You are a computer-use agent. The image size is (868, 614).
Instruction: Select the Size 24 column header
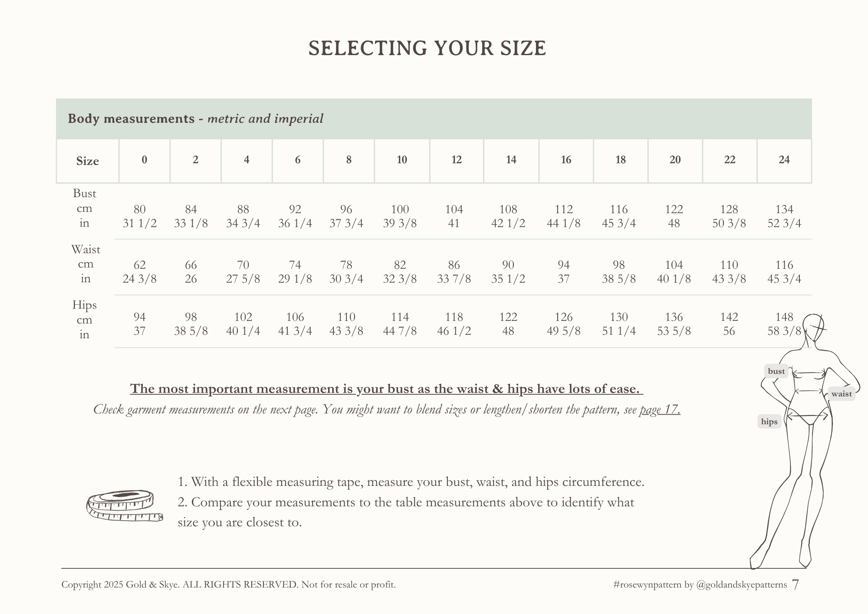[784, 160]
